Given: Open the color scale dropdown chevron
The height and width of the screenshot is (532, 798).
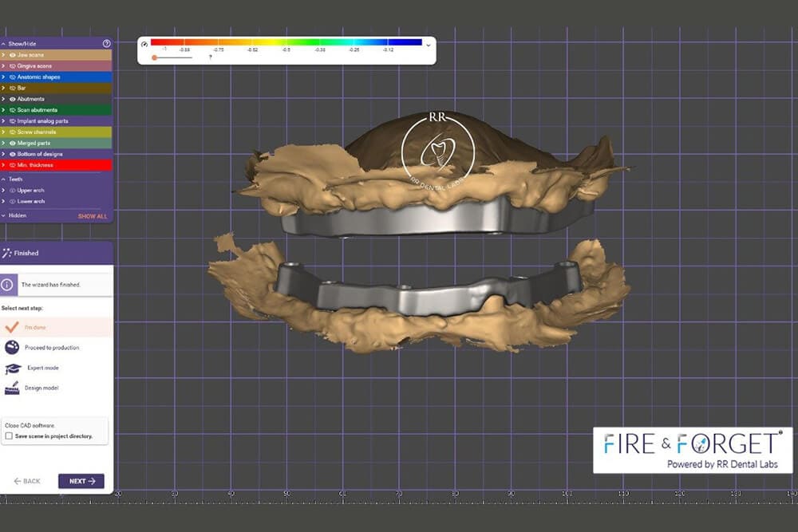Looking at the screenshot, I should click(429, 45).
